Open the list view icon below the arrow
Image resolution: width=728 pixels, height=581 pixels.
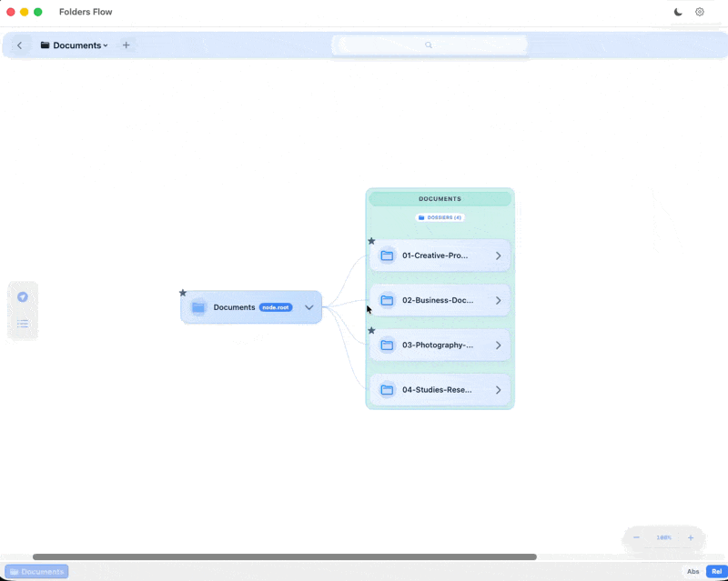point(23,323)
